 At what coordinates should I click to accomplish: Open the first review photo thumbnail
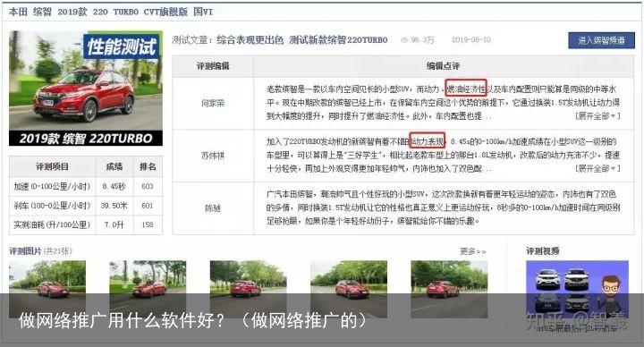47,289
